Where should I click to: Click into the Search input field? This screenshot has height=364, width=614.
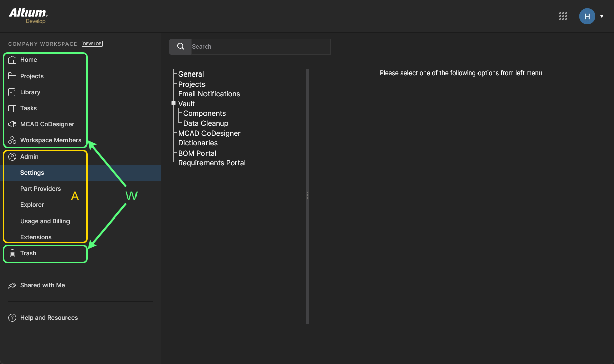(261, 47)
